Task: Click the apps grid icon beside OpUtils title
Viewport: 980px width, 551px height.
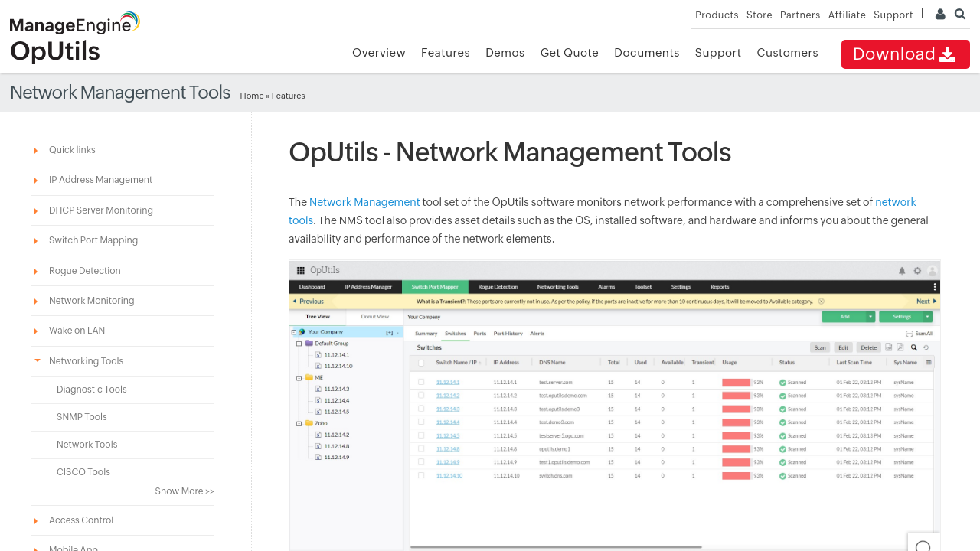Action: [301, 271]
